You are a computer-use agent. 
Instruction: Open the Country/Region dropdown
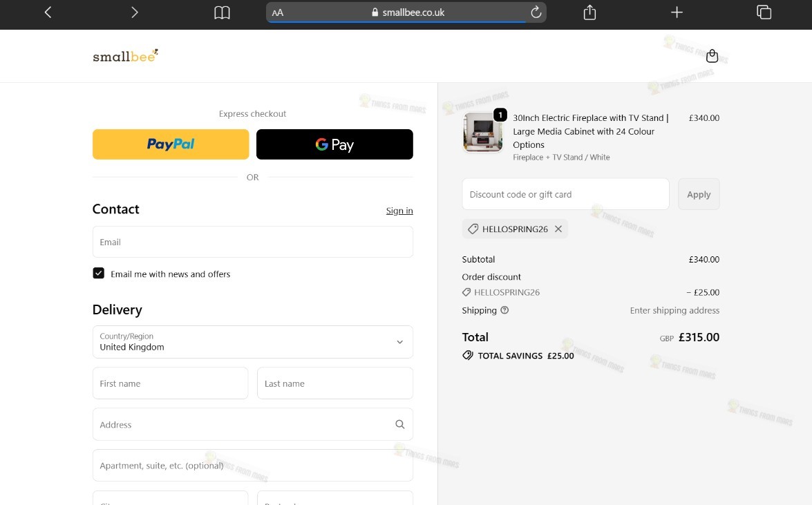[253, 342]
